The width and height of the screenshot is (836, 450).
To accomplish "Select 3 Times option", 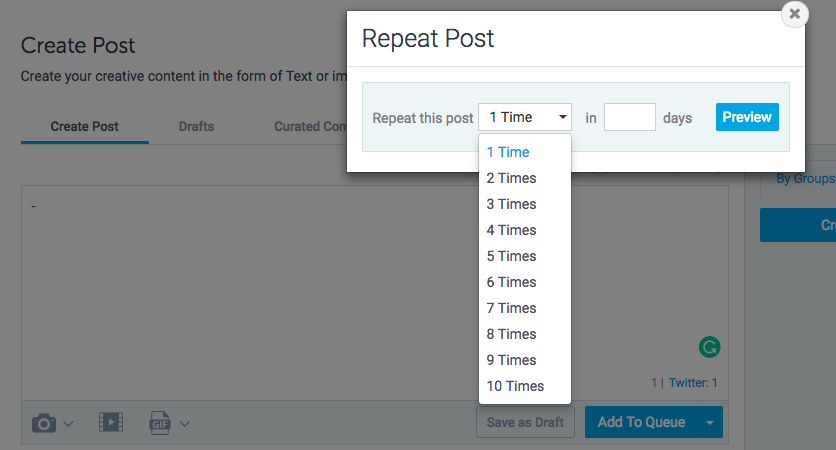I will tap(511, 204).
